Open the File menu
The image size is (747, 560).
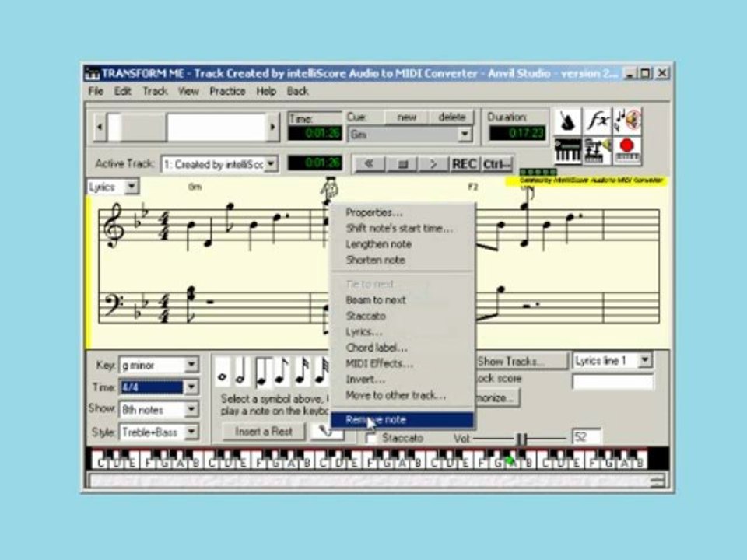point(95,91)
